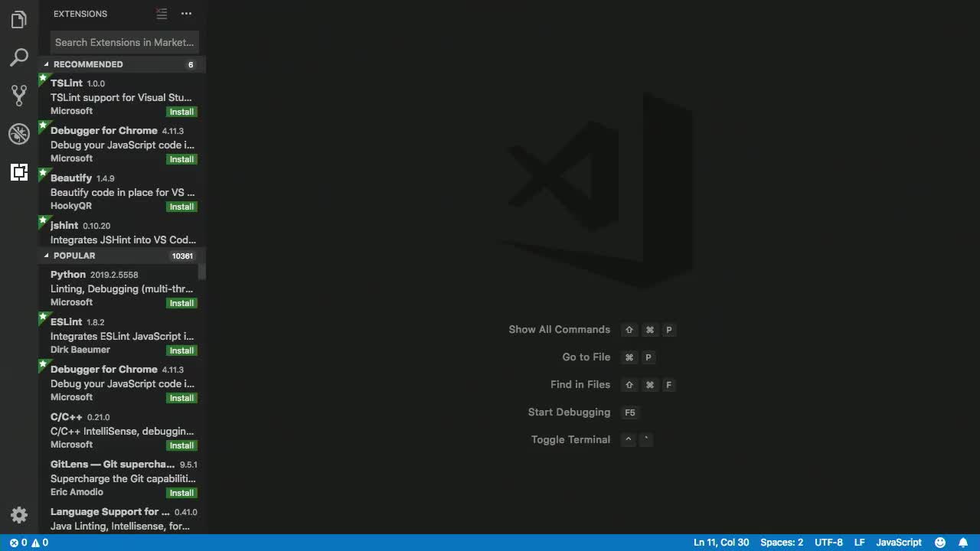Open the Explorer view
The image size is (980, 551).
(18, 19)
